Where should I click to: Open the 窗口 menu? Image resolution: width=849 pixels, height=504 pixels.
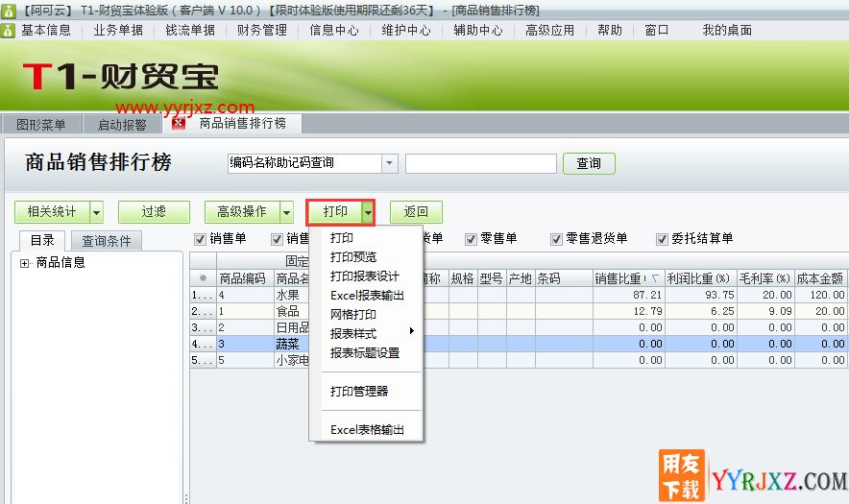coord(657,31)
